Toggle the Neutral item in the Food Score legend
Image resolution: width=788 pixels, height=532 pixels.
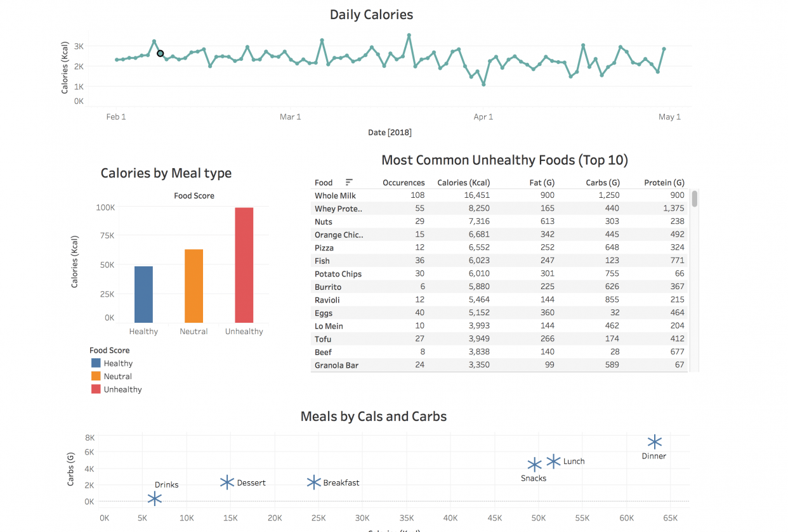(x=117, y=376)
